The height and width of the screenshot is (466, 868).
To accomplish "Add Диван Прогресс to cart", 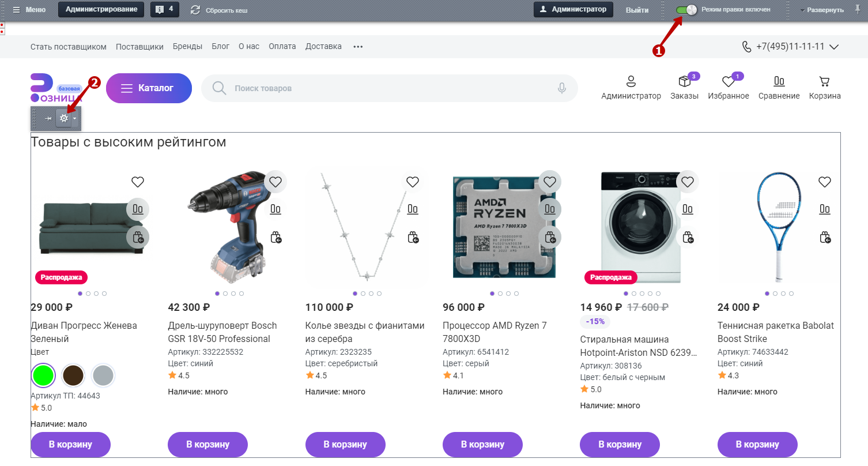I will pos(70,445).
